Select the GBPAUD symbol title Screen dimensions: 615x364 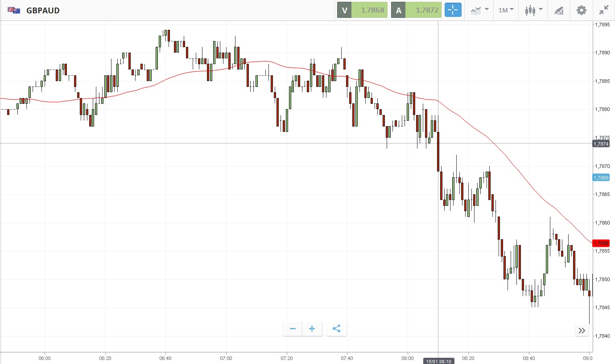[x=43, y=10]
